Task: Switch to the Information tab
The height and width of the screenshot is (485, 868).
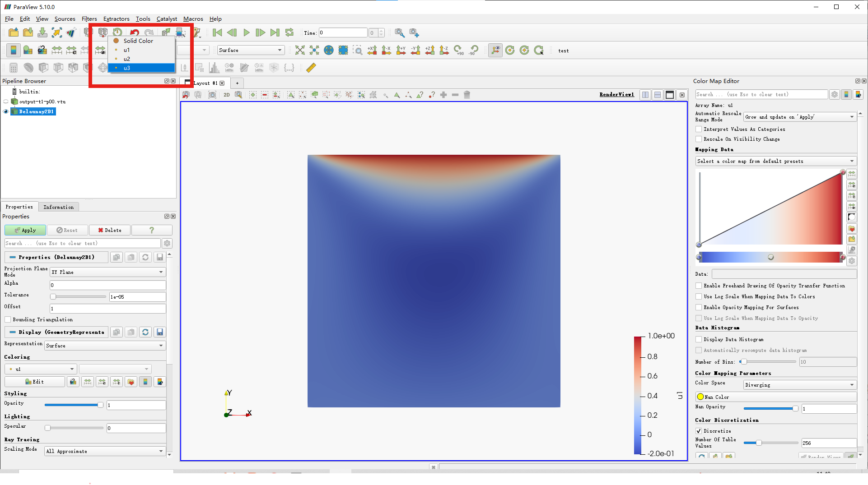Action: click(59, 207)
